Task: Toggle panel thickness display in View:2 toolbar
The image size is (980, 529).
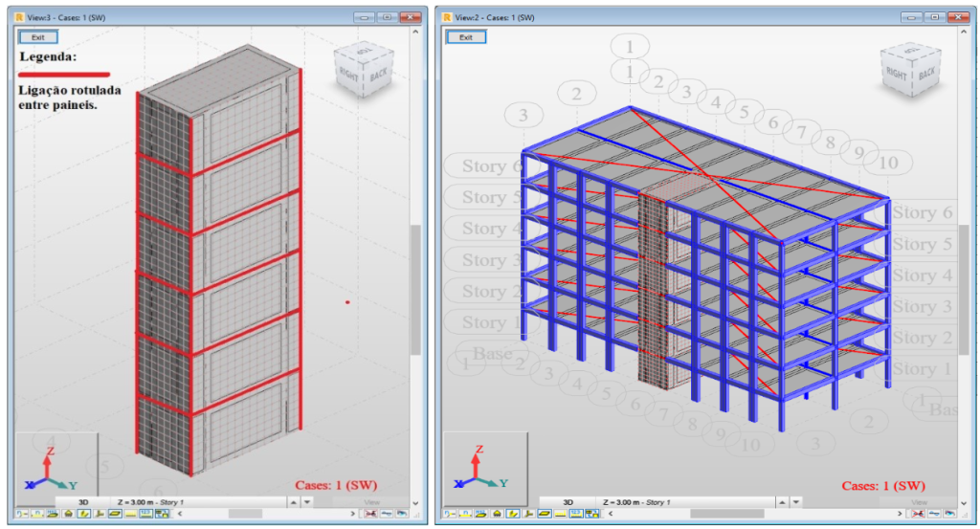Action: 545,514
